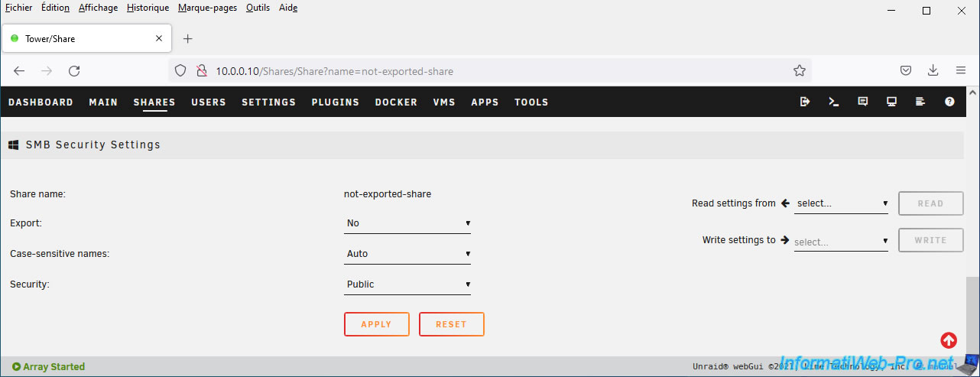Click the feedback icon in navbar
The height and width of the screenshot is (377, 980).
(863, 102)
